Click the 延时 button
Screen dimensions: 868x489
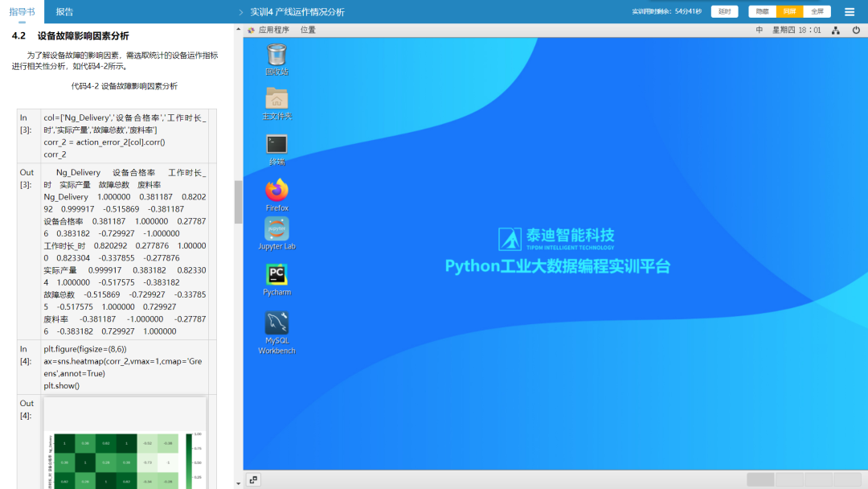724,11
